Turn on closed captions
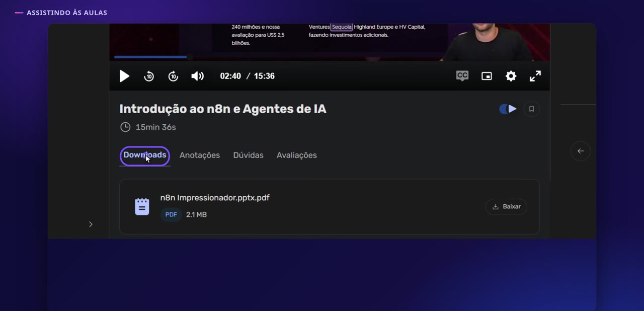 [462, 76]
